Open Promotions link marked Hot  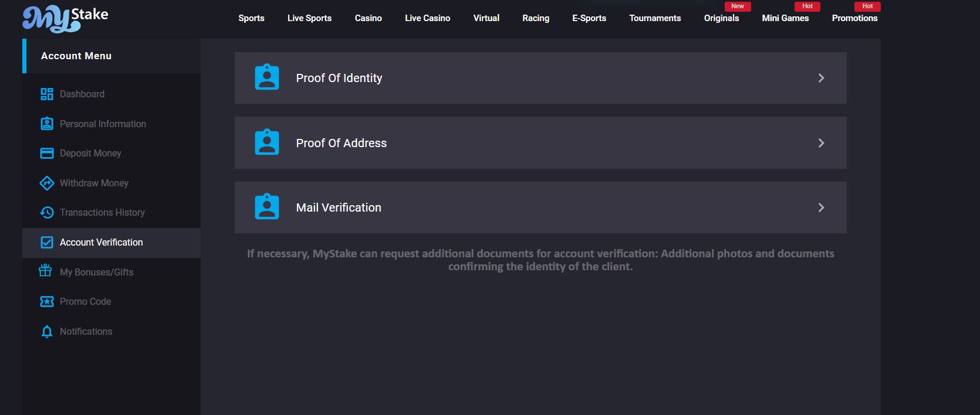[x=854, y=18]
